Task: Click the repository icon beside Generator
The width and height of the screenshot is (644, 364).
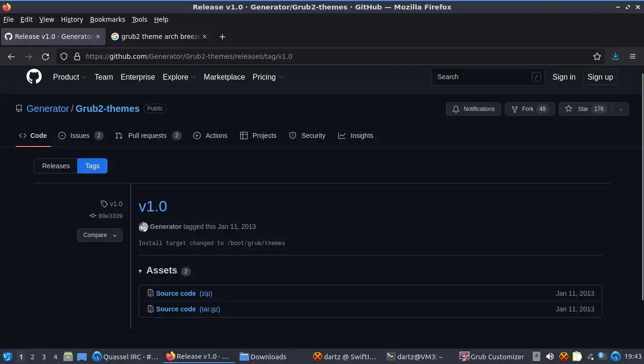Action: click(x=19, y=109)
